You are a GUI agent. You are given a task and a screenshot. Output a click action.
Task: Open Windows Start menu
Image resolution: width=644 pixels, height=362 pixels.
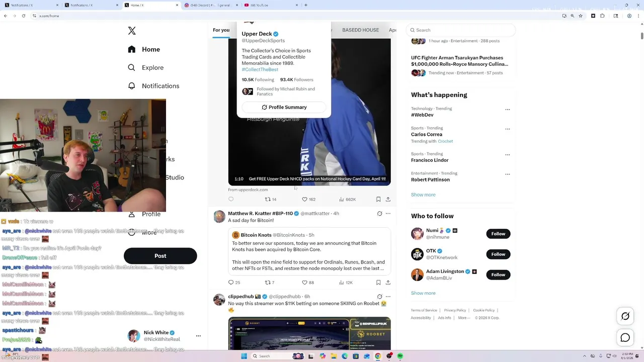[x=244, y=356]
